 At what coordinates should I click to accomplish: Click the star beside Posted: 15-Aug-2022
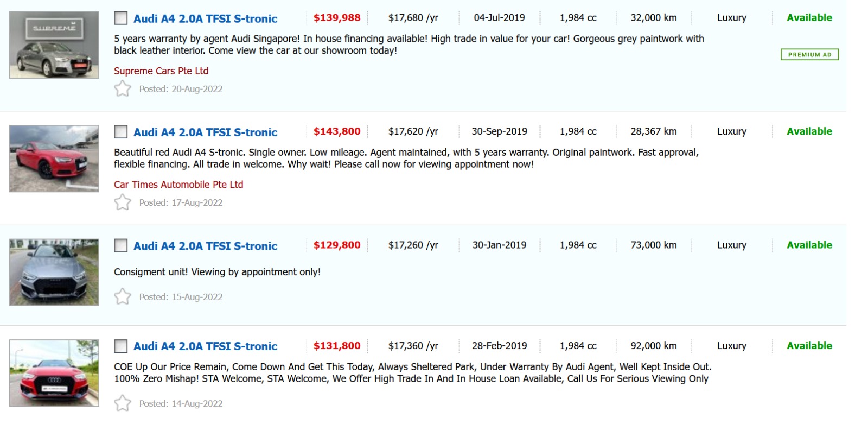(x=123, y=296)
